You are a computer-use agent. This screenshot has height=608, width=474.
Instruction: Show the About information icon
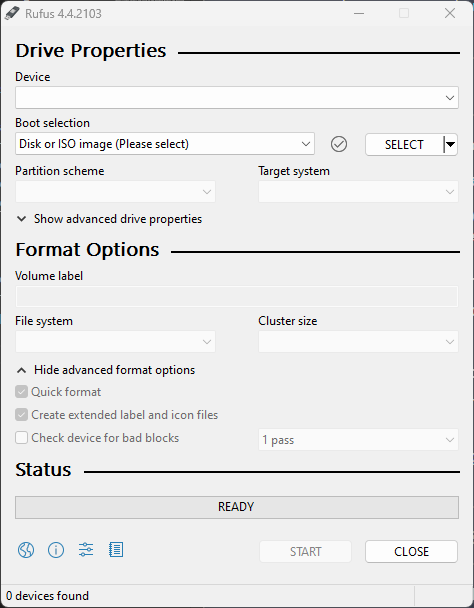[x=56, y=550]
